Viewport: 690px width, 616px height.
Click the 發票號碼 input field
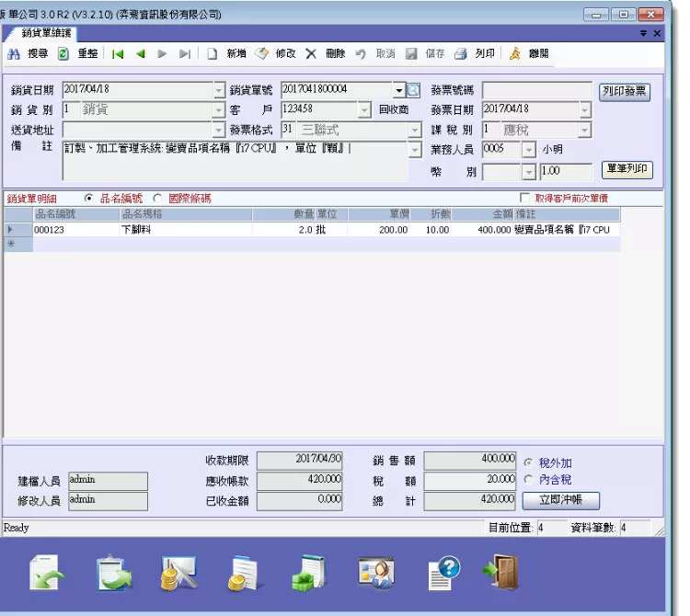pyautogui.click(x=536, y=90)
